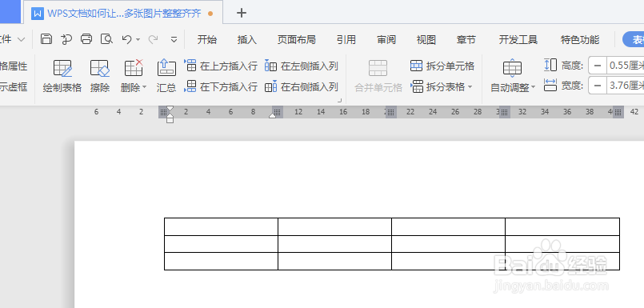Screen dimensions: 644x308
Task: Click the 表格属性 button
Action: tap(14, 66)
